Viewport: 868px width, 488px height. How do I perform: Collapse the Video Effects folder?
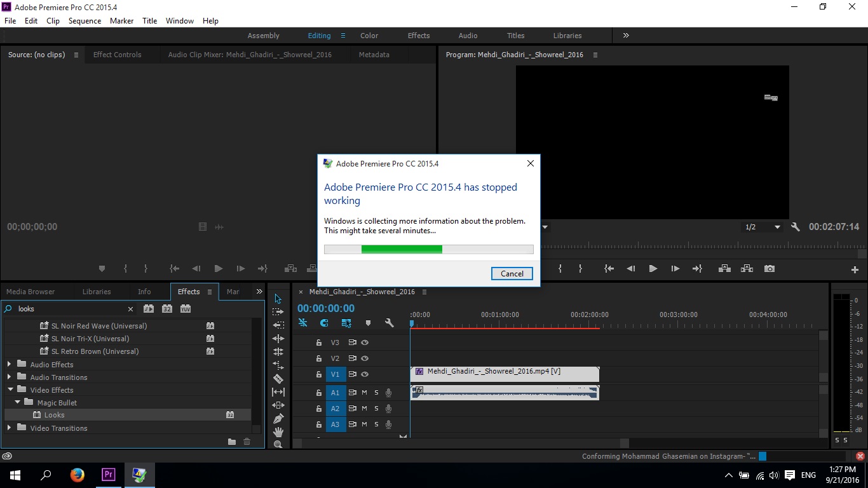[10, 390]
